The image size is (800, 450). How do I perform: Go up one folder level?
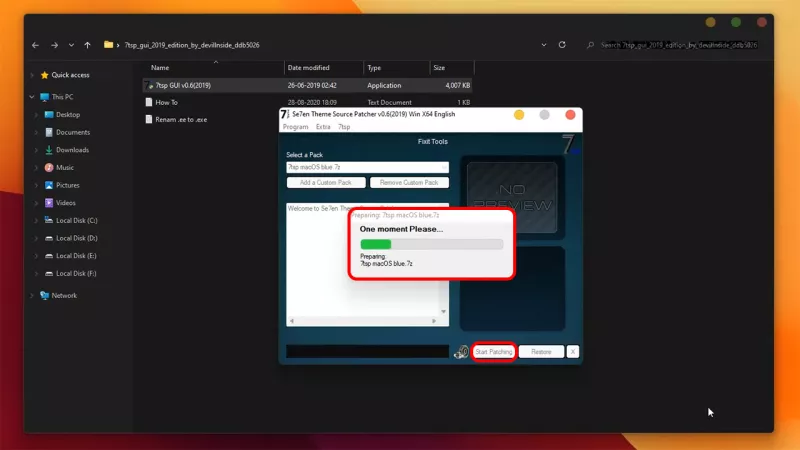[x=87, y=45]
